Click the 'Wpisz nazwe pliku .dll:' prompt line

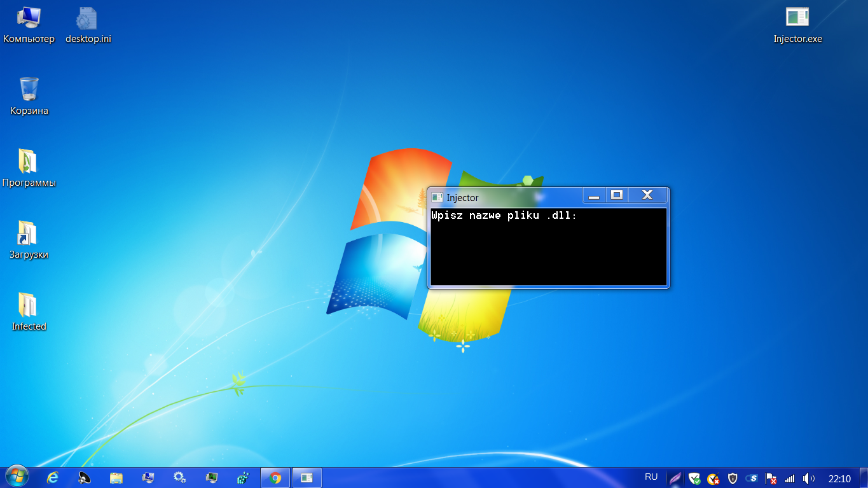pos(504,215)
